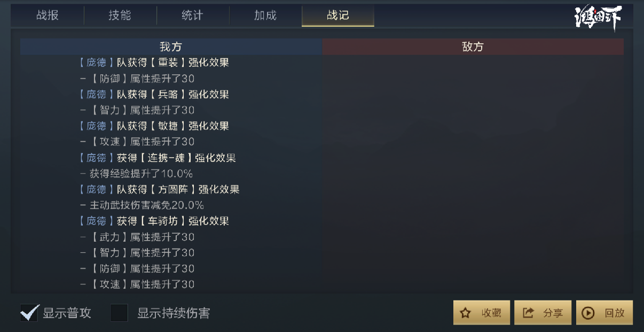Click the replay play-circle icon
Screen dimensions: 644x332
[588, 313]
